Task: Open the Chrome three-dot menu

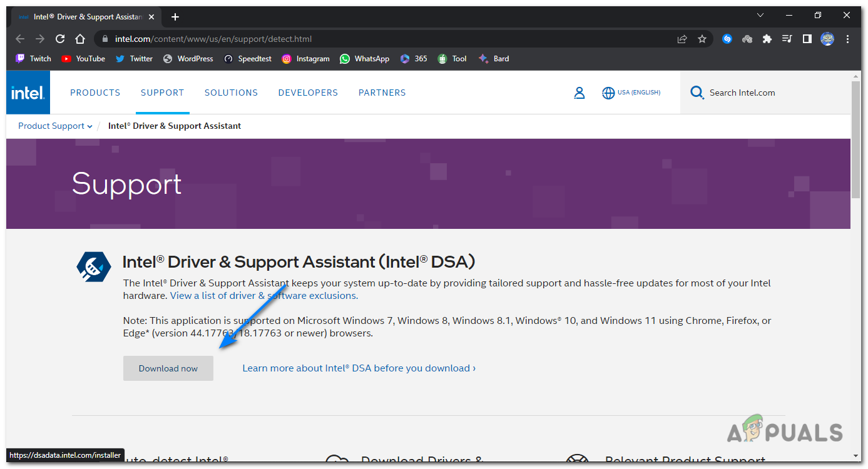Action: click(848, 39)
